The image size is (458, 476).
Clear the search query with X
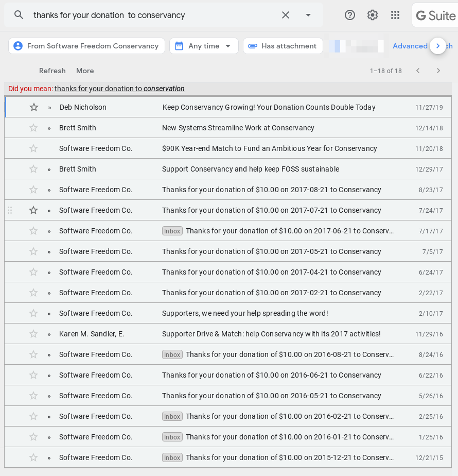[286, 15]
